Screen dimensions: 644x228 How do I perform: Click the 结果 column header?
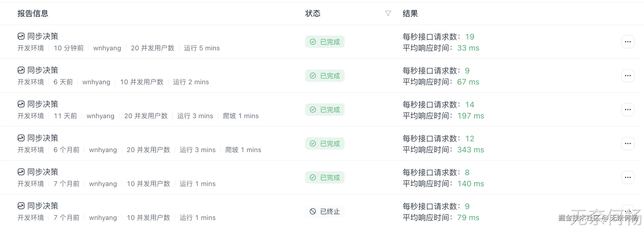(x=410, y=13)
